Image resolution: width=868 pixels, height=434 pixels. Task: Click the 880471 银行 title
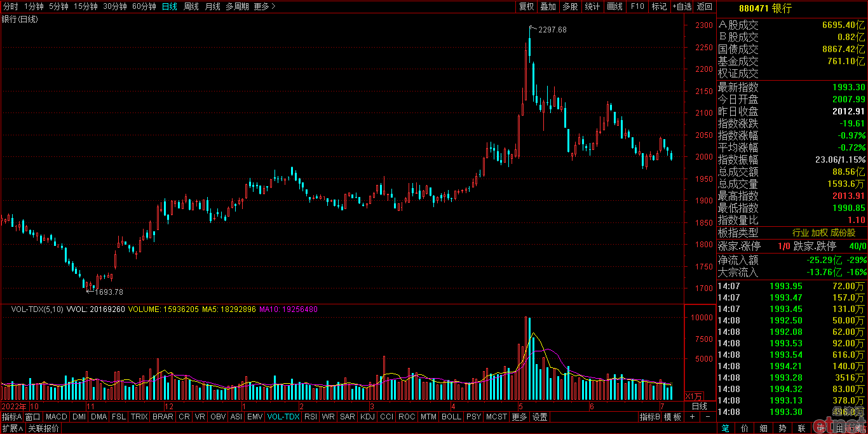coord(765,8)
